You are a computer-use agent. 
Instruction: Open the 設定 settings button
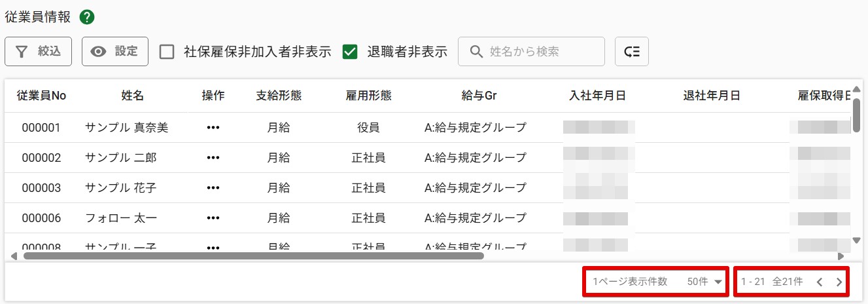click(x=115, y=52)
